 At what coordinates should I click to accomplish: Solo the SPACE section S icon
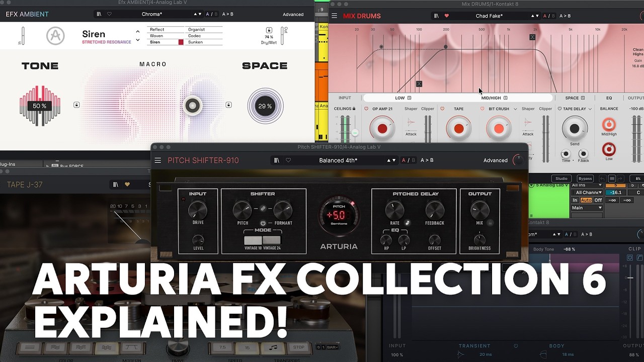(x=583, y=98)
